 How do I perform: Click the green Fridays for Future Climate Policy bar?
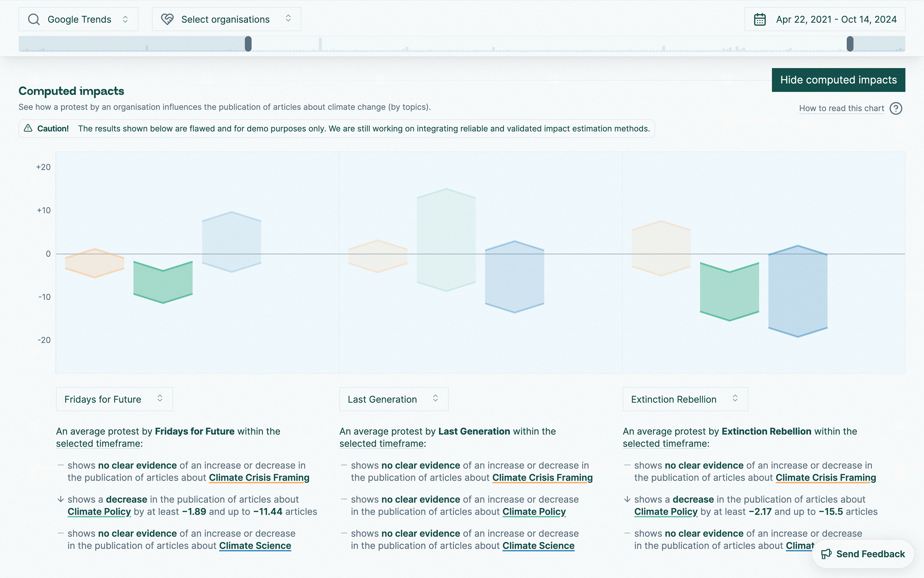pyautogui.click(x=163, y=282)
